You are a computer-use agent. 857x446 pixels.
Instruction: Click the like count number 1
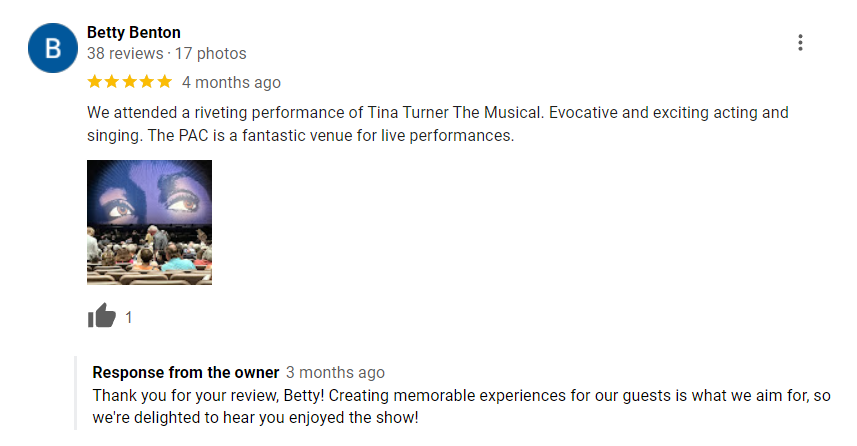pyautogui.click(x=128, y=318)
